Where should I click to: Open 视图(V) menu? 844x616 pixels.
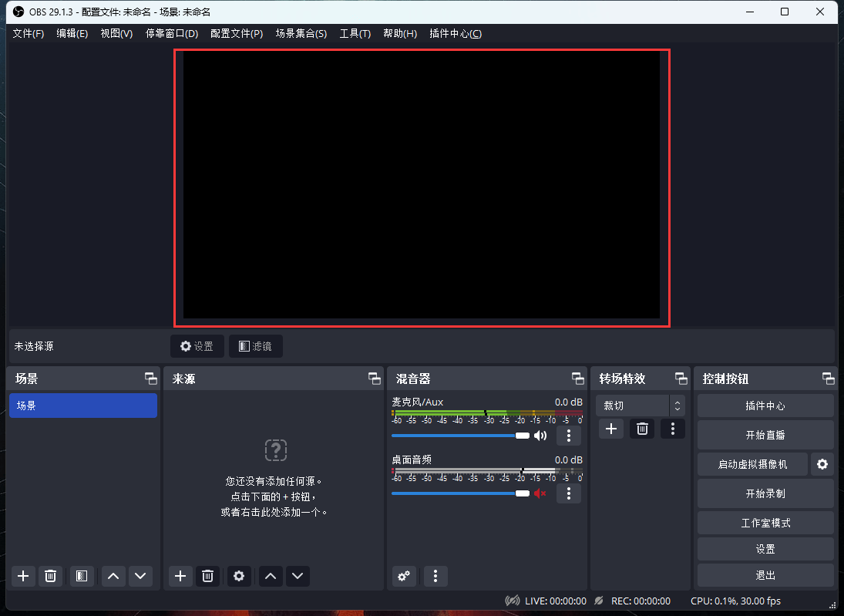(x=116, y=33)
